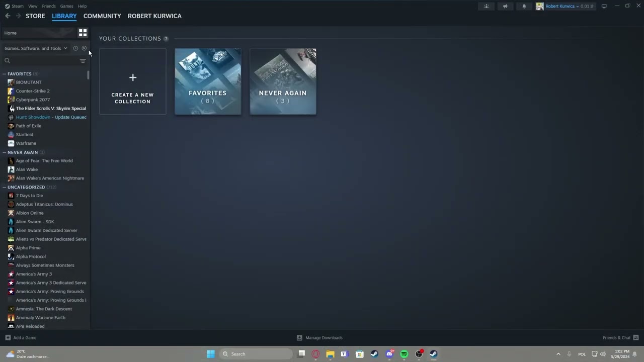Click the Counter-Strike 2 game icon

pos(11,91)
